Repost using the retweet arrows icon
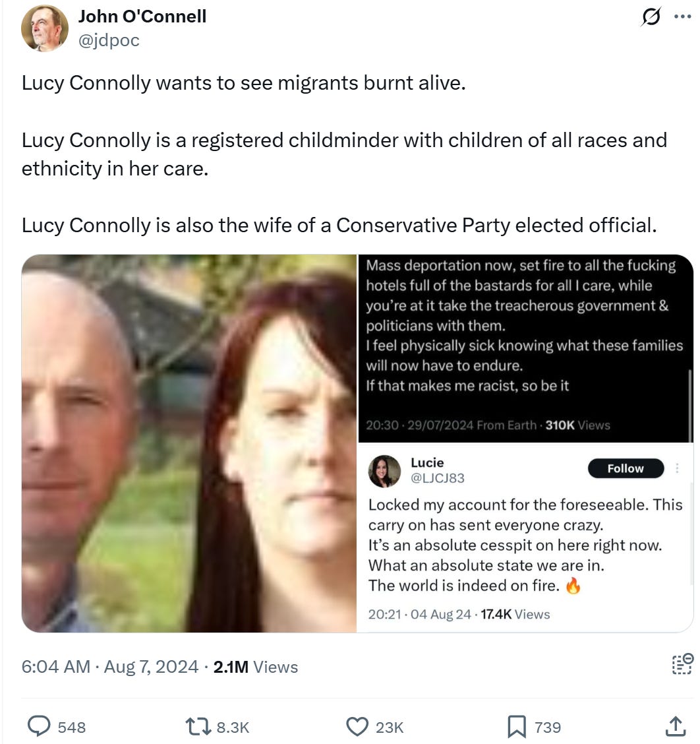The height and width of the screenshot is (744, 700). (x=198, y=726)
